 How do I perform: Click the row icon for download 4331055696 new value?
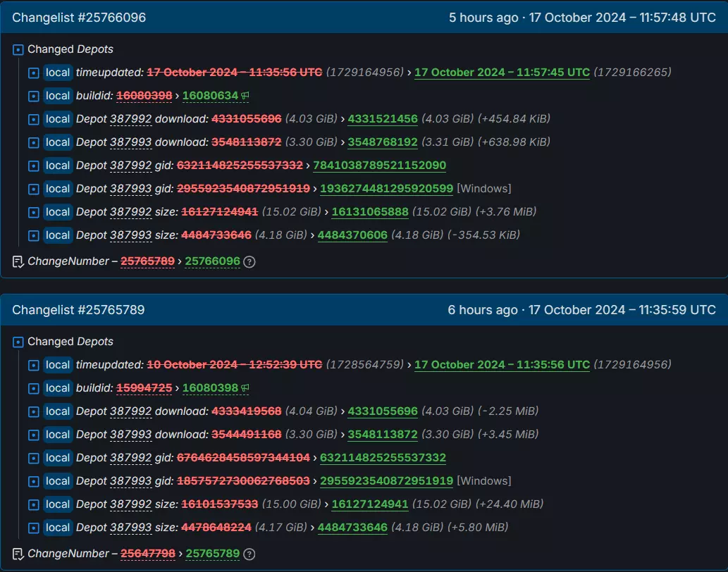click(x=33, y=411)
